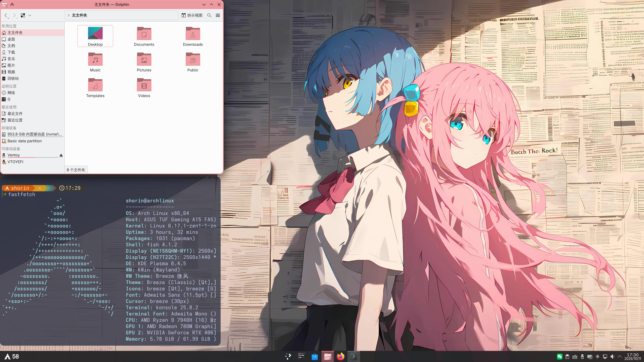Select the Videos folder icon
The height and width of the screenshot is (362, 644).
144,87
